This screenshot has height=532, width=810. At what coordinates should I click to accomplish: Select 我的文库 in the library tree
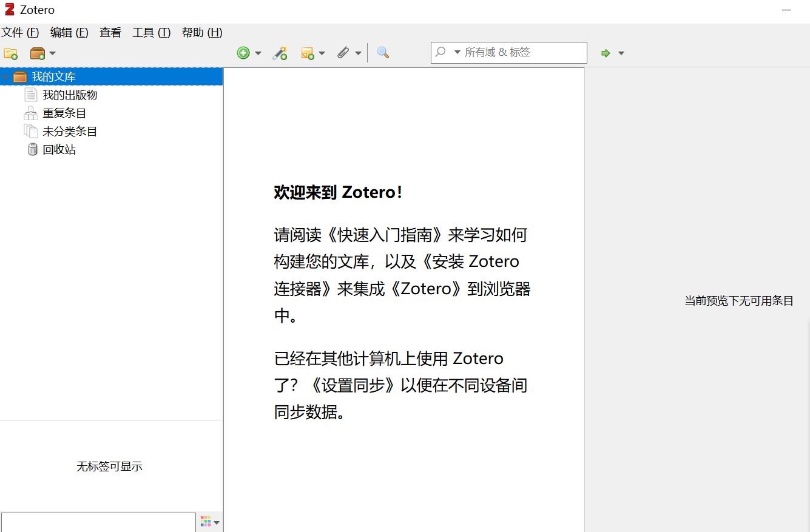point(112,76)
